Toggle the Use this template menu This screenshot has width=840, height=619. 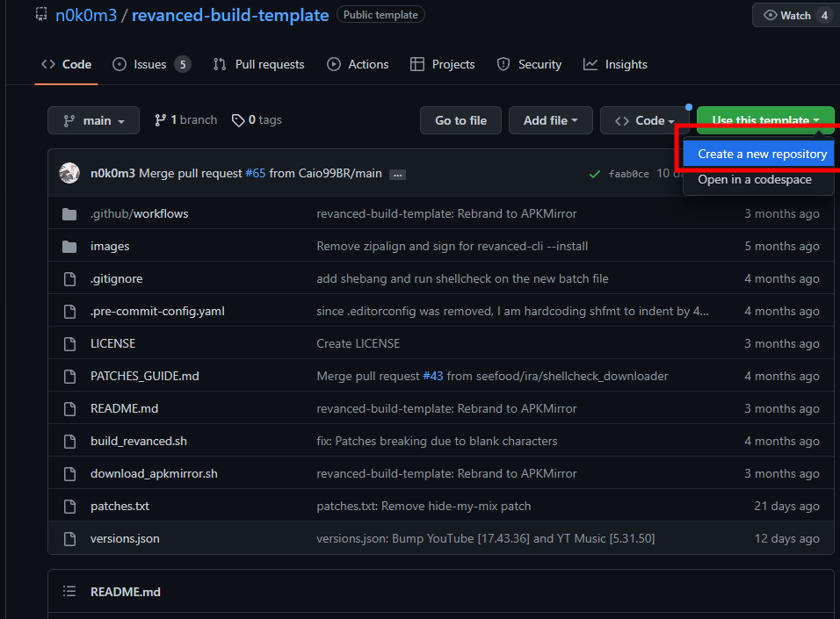pyautogui.click(x=765, y=120)
